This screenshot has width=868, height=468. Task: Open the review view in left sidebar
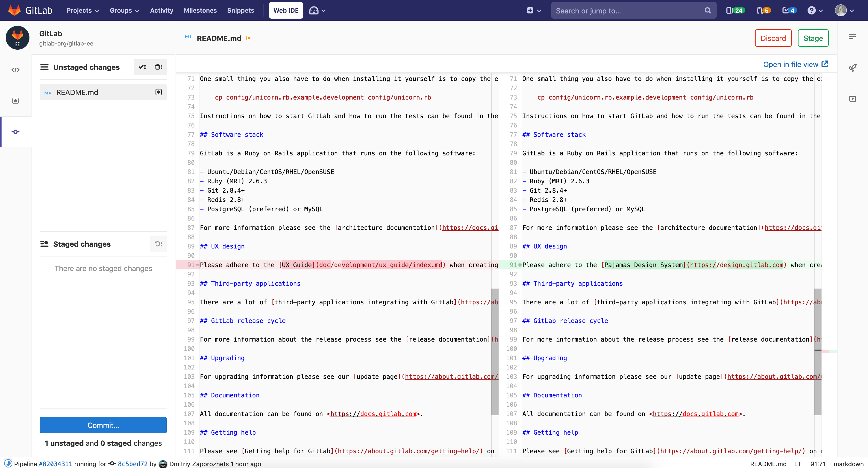[x=16, y=101]
